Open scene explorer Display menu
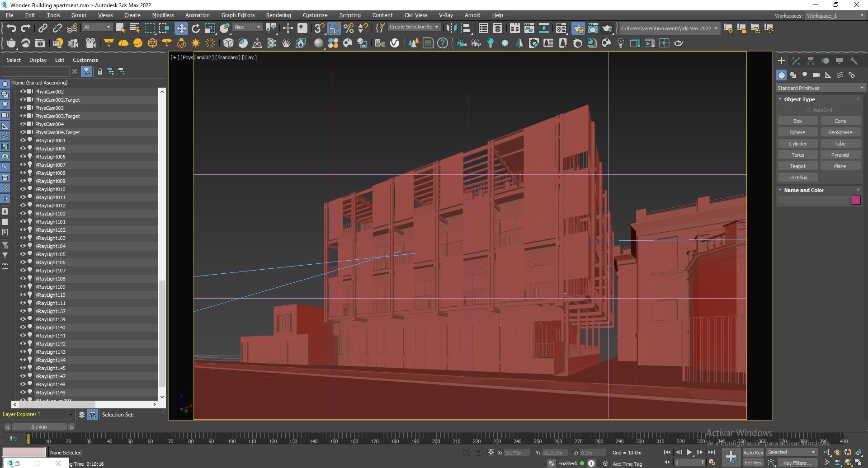This screenshot has height=468, width=868. point(38,60)
